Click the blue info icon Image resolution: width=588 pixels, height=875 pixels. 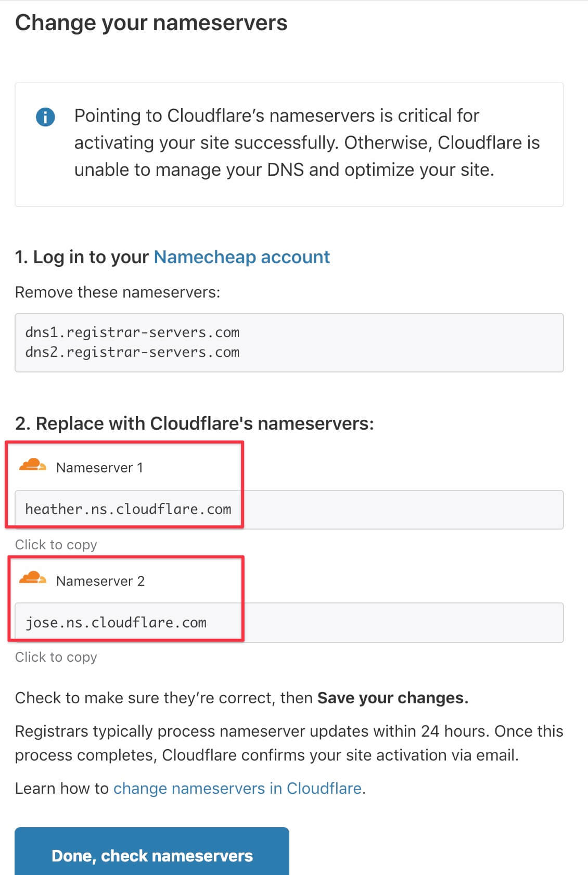click(45, 117)
